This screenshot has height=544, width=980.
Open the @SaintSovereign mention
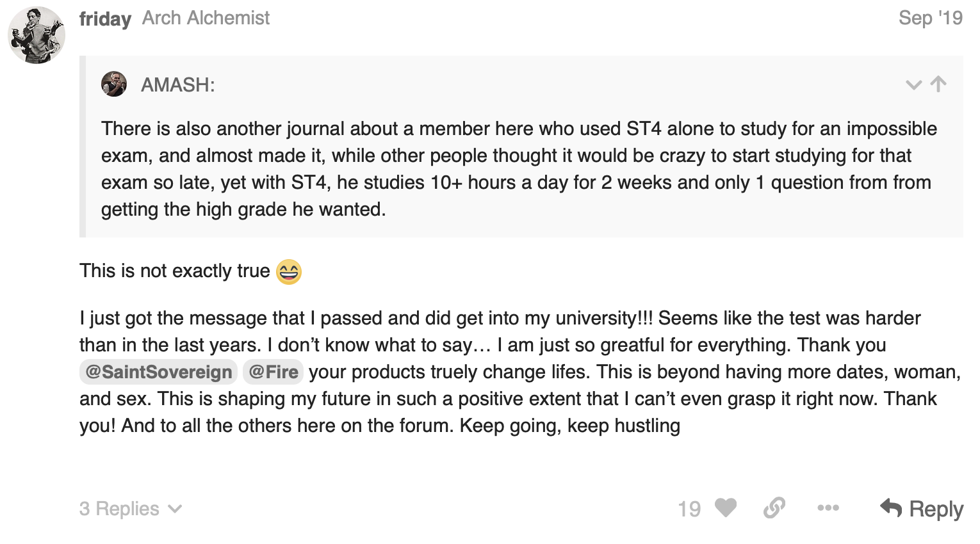(158, 372)
